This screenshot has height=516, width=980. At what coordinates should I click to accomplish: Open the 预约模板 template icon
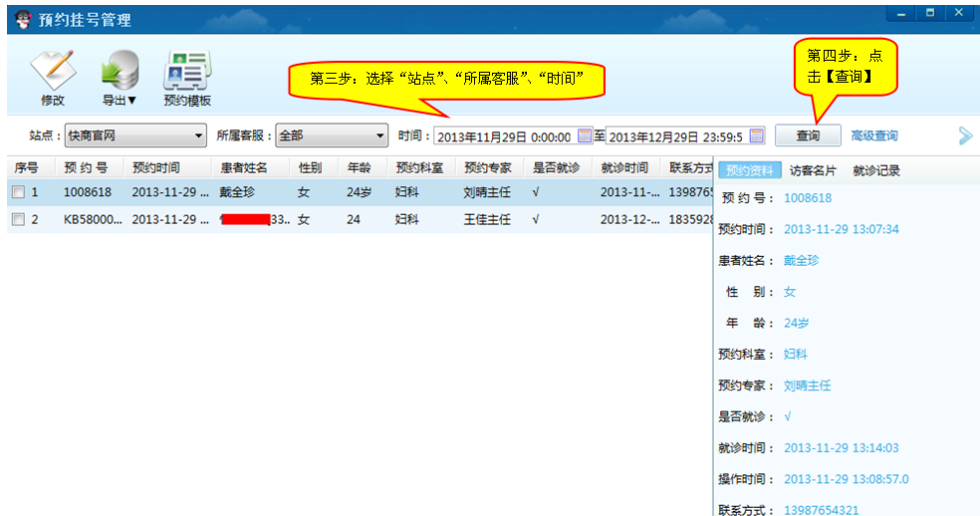pos(186,70)
